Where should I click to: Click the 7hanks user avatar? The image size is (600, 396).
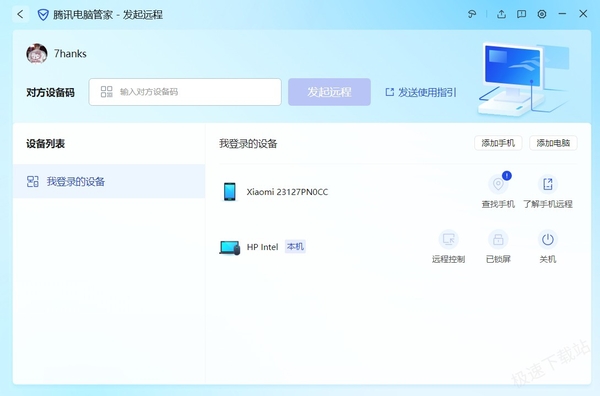click(37, 54)
